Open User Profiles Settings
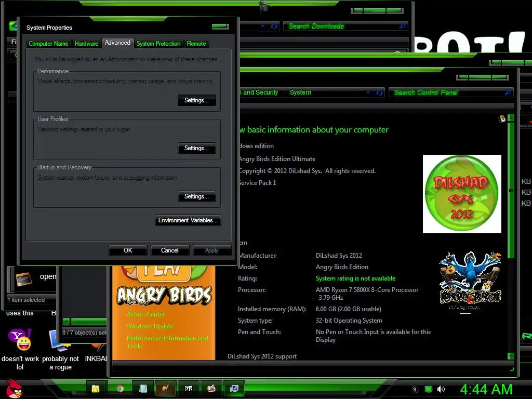 (x=197, y=148)
